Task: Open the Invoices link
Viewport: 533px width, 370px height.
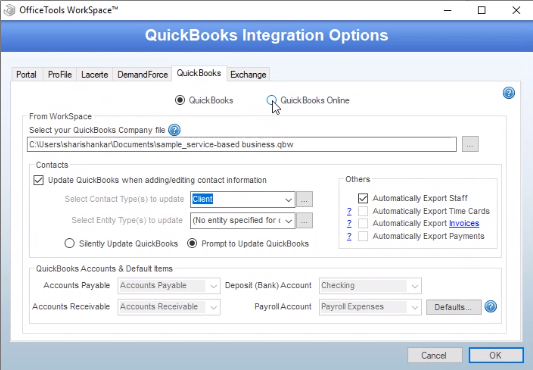Action: 464,223
